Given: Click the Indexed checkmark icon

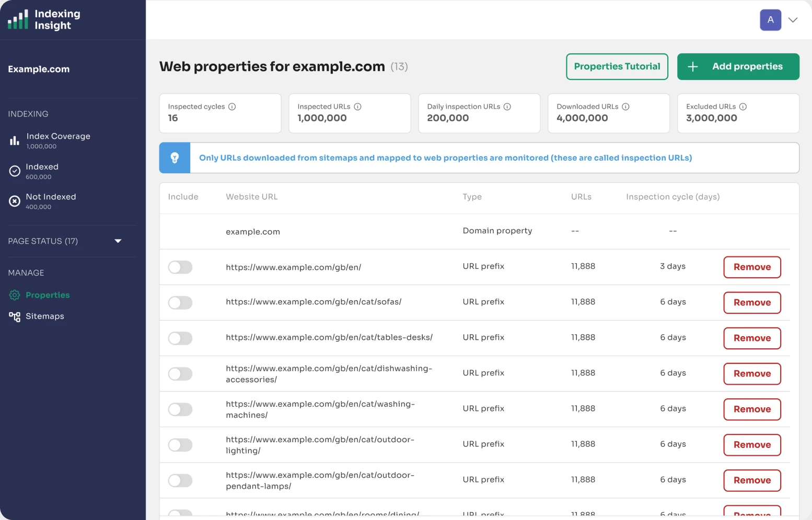Looking at the screenshot, I should coord(14,170).
